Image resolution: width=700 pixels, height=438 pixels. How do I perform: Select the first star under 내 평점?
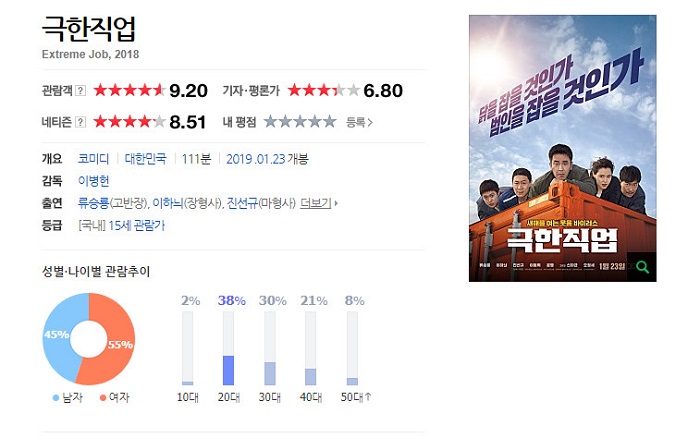click(271, 121)
